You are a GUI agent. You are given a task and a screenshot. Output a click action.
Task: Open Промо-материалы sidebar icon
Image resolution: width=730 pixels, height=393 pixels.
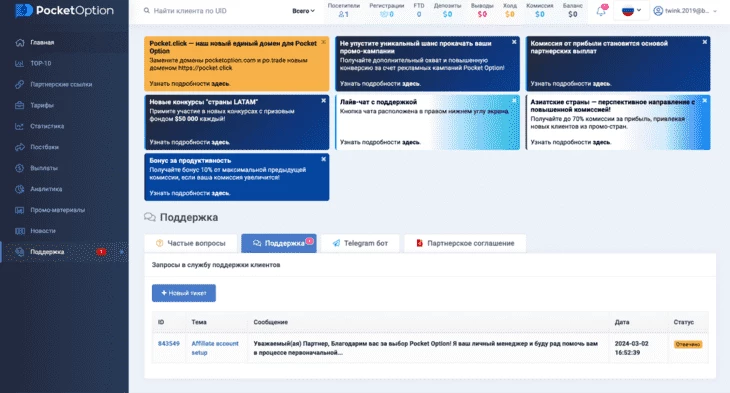[20, 210]
